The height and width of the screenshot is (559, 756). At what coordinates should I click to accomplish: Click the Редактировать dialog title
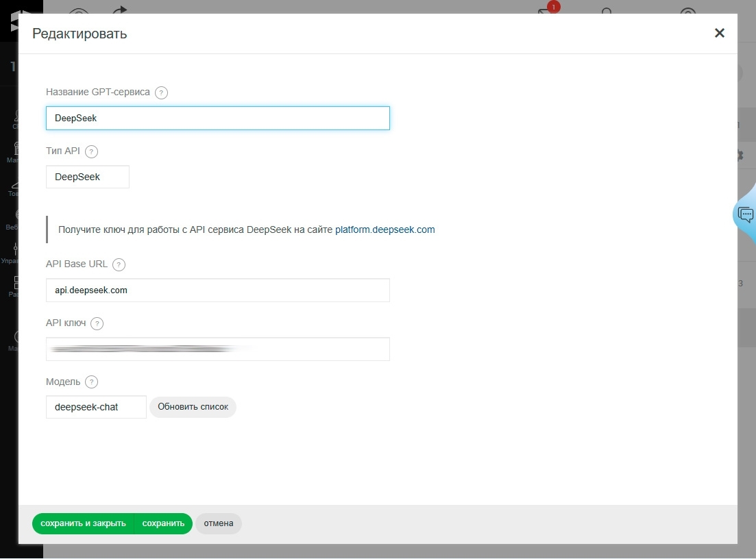80,34
